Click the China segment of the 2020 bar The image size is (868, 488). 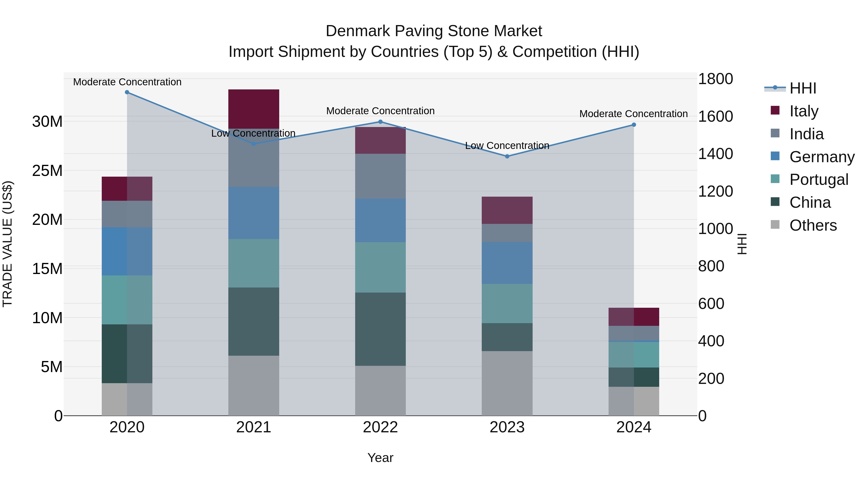click(x=127, y=354)
